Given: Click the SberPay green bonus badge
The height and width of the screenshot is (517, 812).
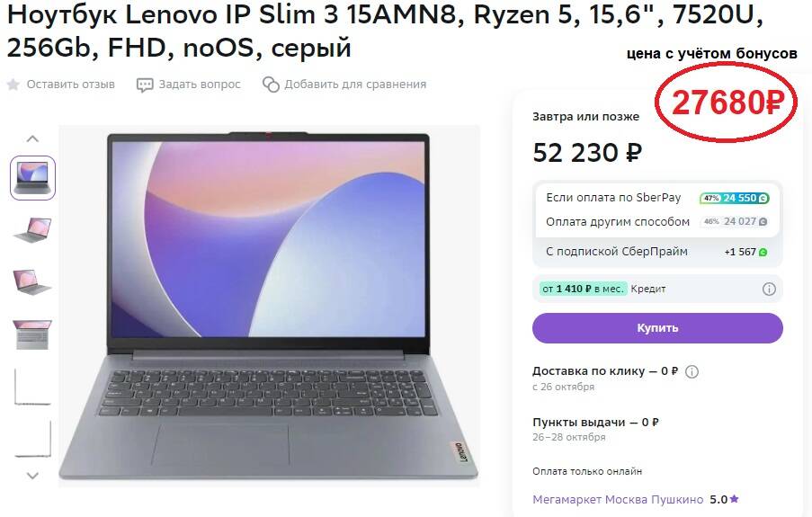Looking at the screenshot, I should tap(735, 198).
